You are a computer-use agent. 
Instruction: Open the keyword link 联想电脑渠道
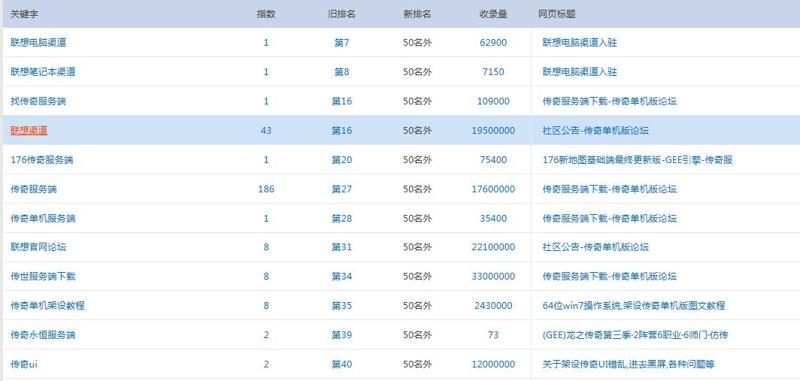(38, 43)
